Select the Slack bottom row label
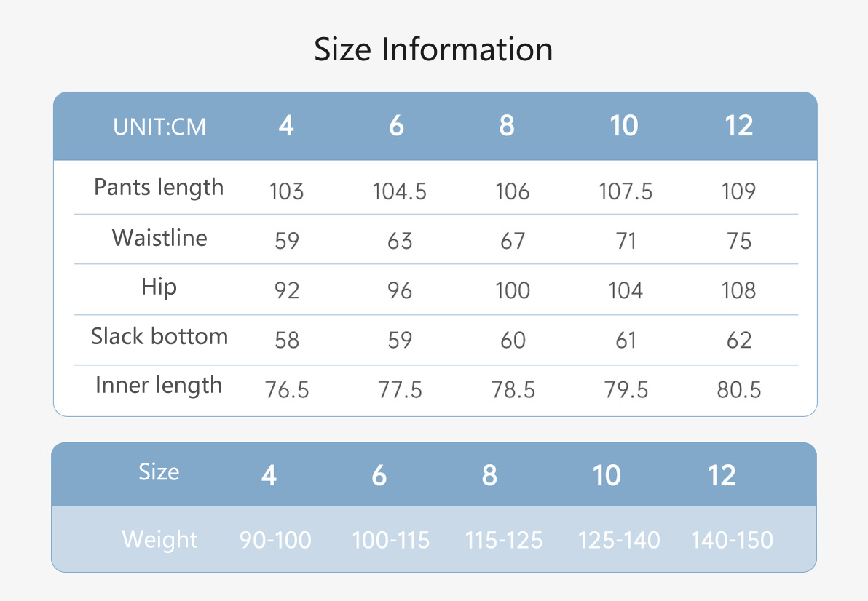Viewport: 868px width, 601px height. click(159, 336)
